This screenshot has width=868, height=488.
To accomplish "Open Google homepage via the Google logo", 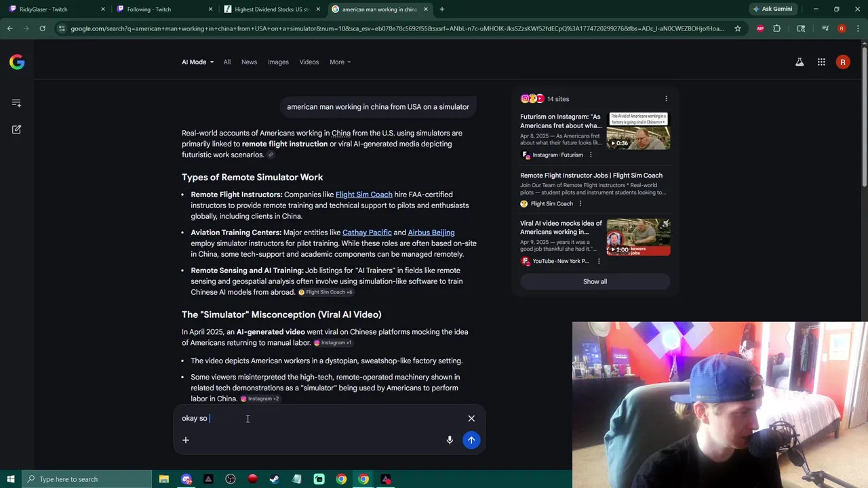I will click(x=17, y=62).
